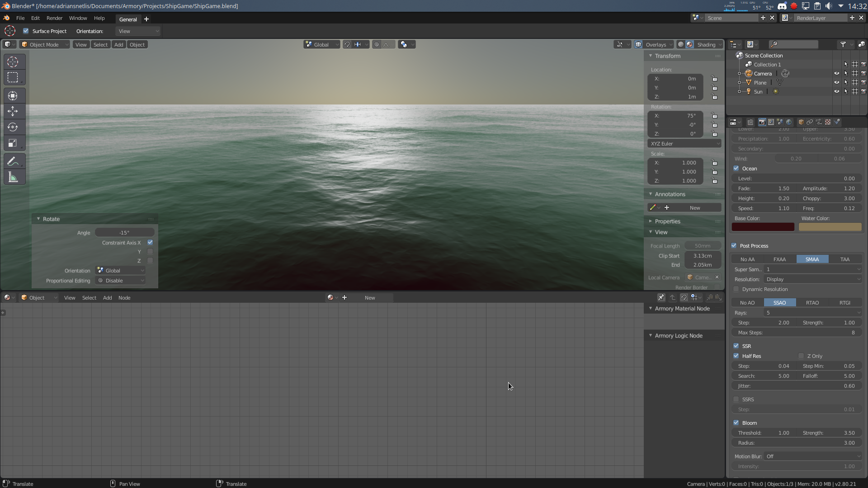Expand the Properties section in the sidebar
Viewport: 868px width, 488px height.
(667, 221)
